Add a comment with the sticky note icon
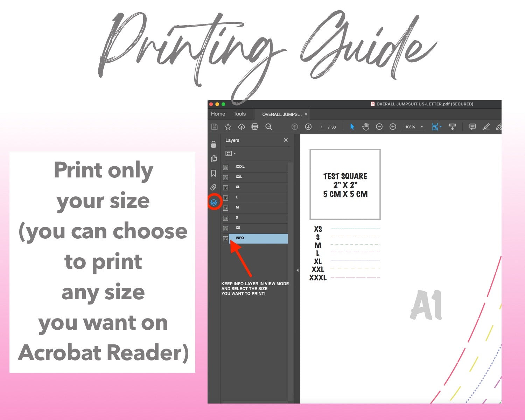 (472, 127)
